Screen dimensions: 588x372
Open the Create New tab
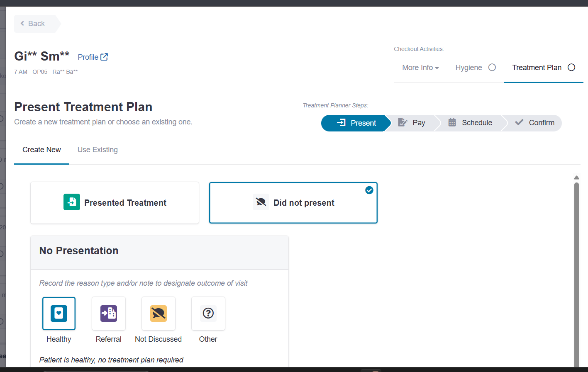[41, 150]
